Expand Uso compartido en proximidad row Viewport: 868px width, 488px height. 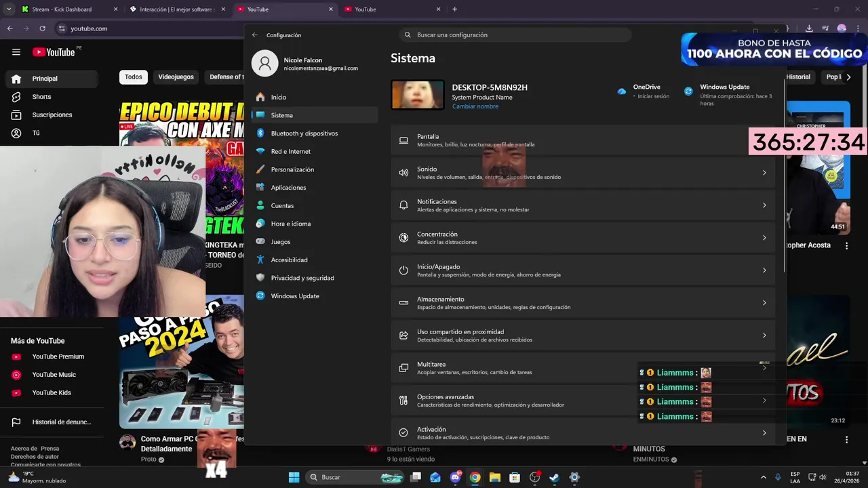pos(583,335)
